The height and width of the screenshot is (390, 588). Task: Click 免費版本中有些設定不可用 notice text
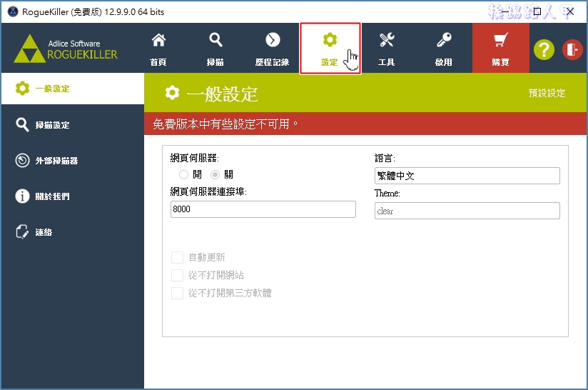(225, 124)
